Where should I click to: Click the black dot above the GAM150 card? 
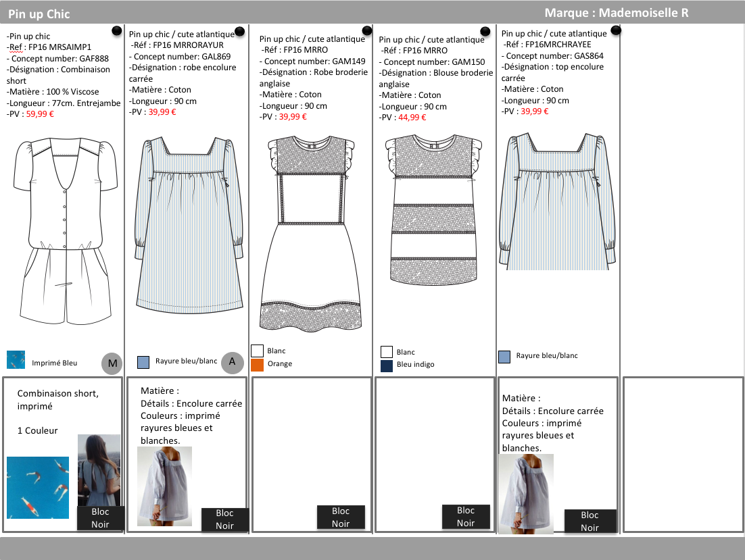485,31
